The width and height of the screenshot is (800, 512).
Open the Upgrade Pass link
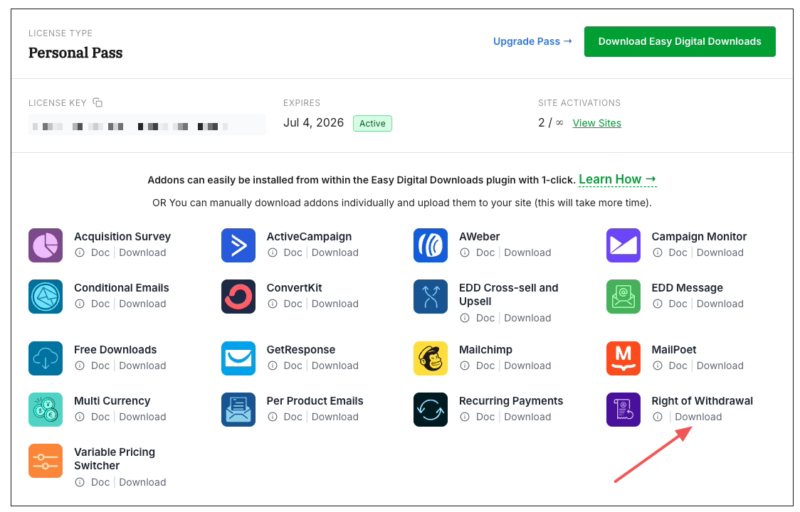[x=532, y=41]
